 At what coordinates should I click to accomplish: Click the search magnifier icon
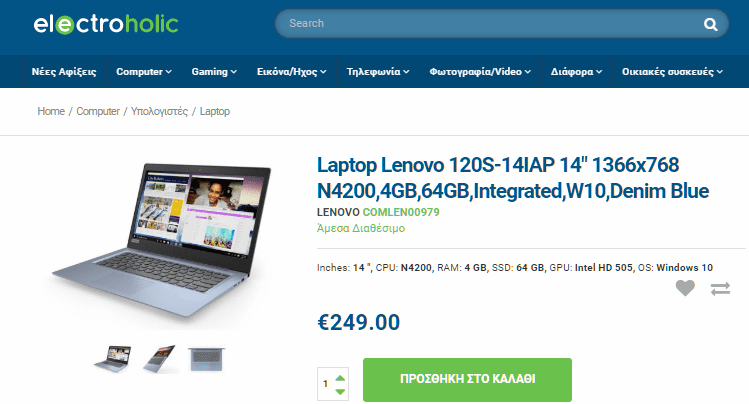click(x=710, y=24)
